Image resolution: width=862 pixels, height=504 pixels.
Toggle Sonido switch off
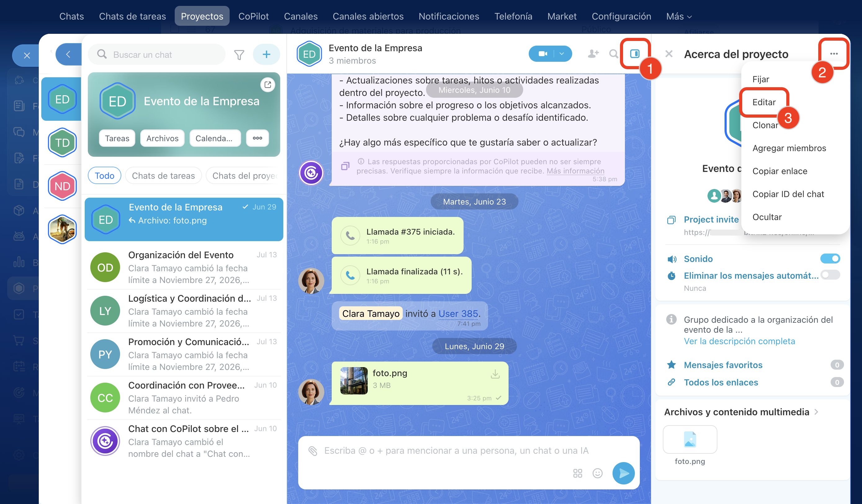[830, 259]
